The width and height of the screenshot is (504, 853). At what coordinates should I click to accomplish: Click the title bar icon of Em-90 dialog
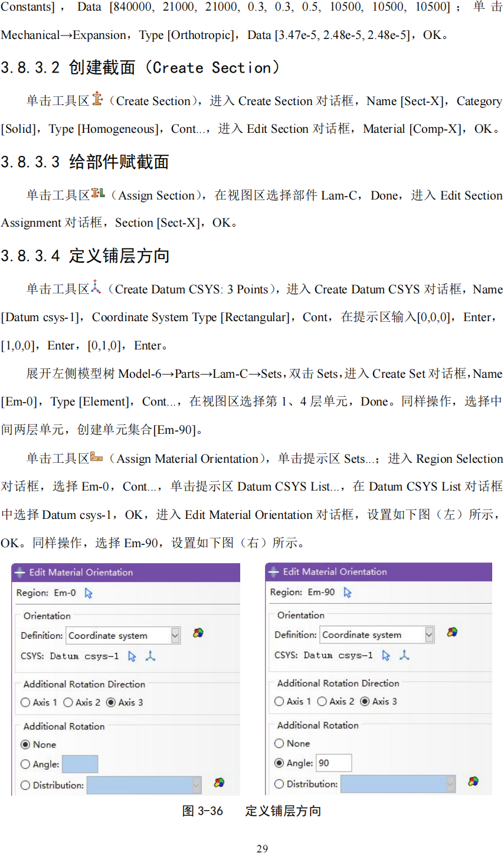tap(274, 571)
